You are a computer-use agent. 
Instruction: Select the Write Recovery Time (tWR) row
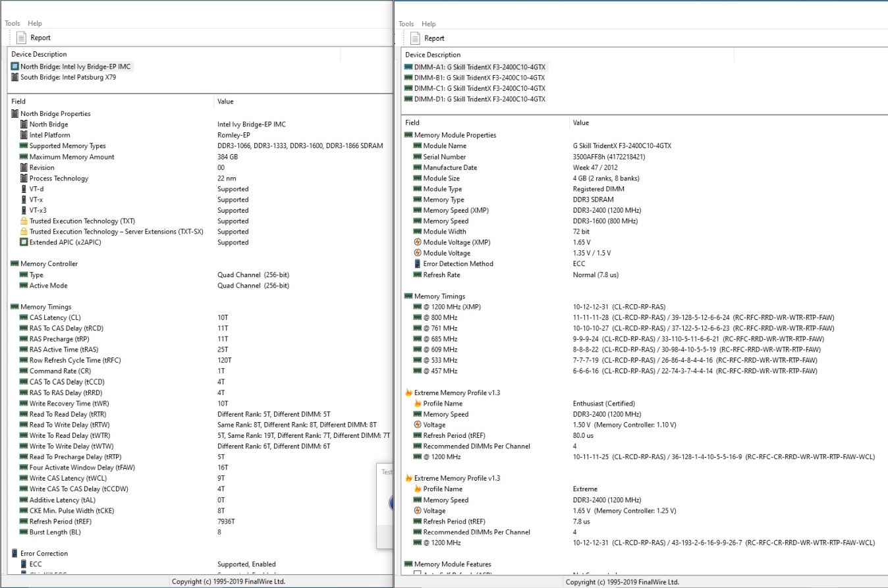click(200, 404)
